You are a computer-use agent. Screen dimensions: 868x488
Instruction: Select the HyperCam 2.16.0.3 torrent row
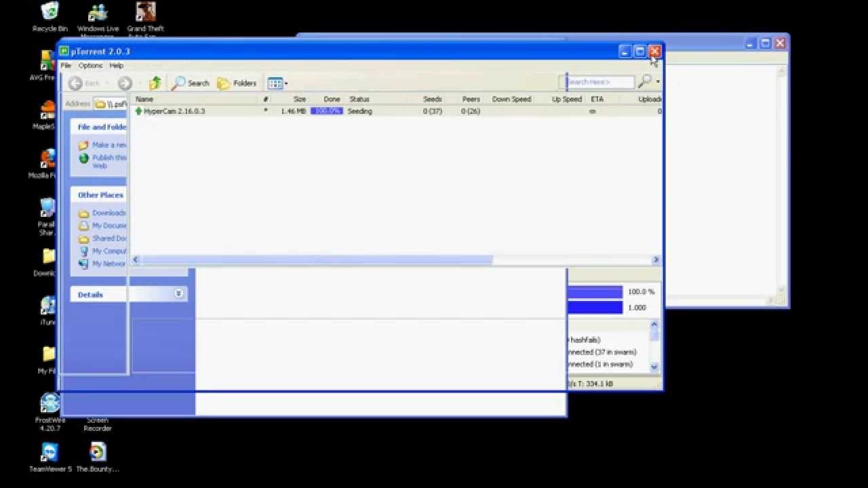[x=397, y=111]
